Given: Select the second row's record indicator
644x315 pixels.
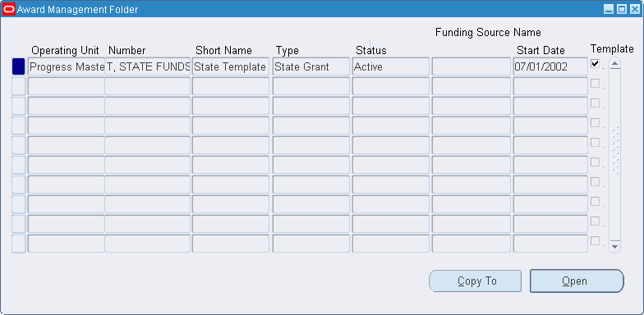Looking at the screenshot, I should (x=18, y=86).
